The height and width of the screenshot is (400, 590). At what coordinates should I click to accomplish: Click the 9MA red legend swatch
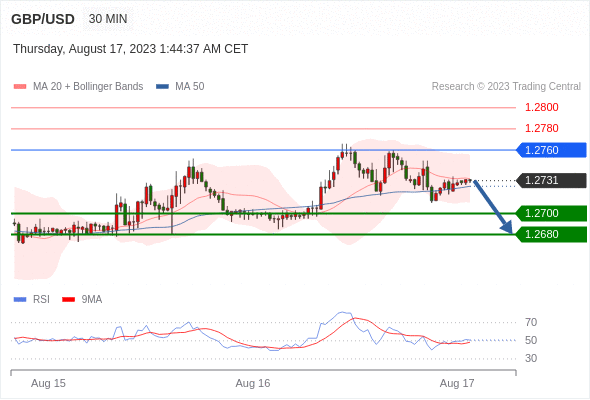[x=68, y=300]
